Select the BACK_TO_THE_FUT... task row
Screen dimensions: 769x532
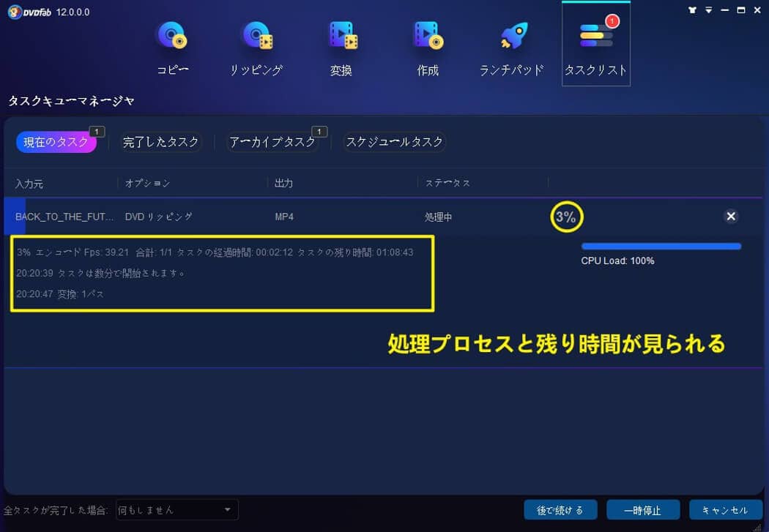point(382,217)
